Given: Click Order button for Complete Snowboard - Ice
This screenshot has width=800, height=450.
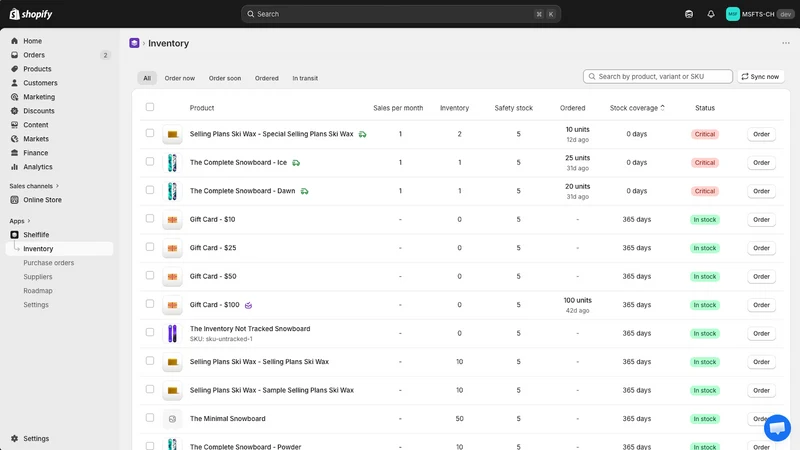Looking at the screenshot, I should pyautogui.click(x=761, y=163).
